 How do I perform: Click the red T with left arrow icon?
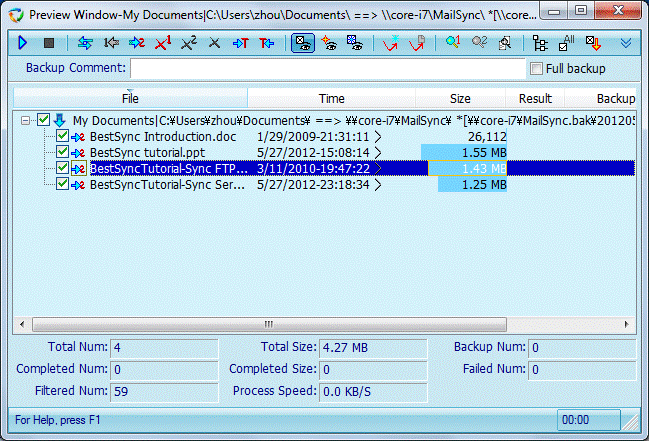coord(267,43)
